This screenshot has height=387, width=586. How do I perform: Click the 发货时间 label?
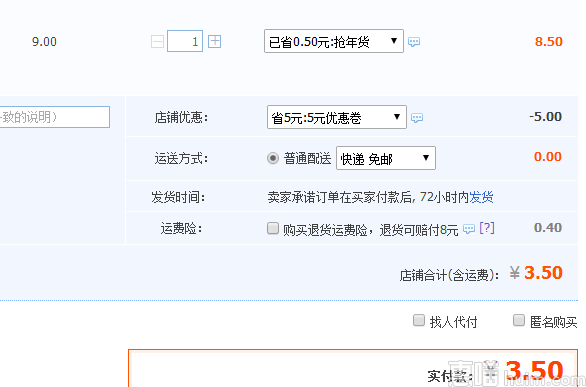click(178, 197)
